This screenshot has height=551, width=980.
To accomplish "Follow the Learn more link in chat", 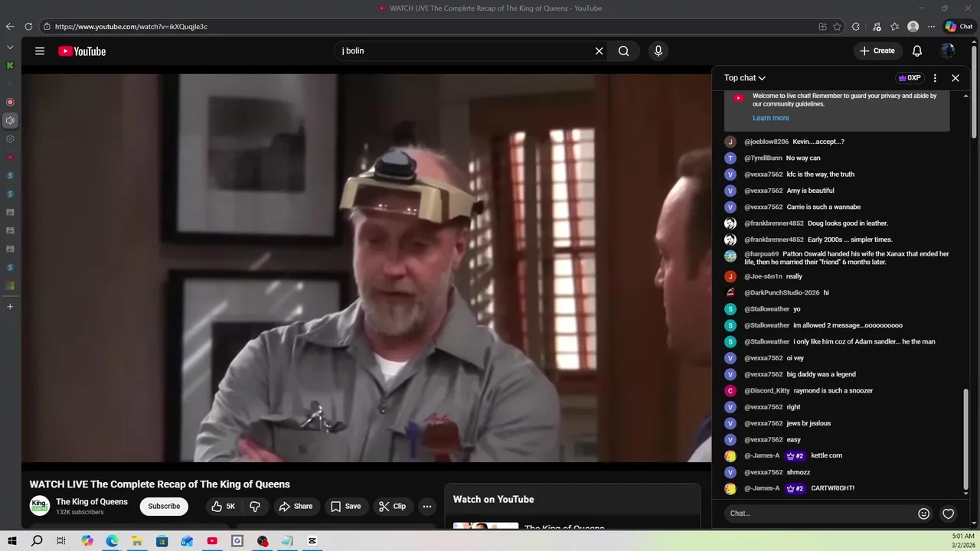I will (x=770, y=118).
